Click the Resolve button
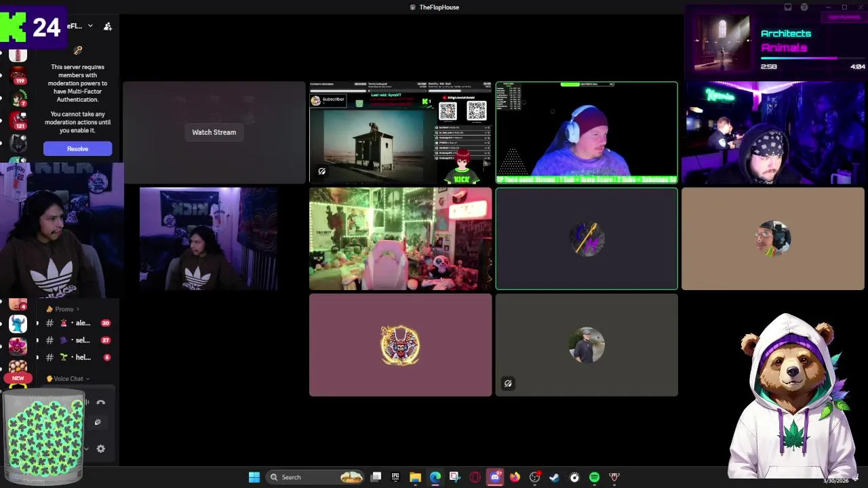The width and height of the screenshot is (868, 488). 77,148
